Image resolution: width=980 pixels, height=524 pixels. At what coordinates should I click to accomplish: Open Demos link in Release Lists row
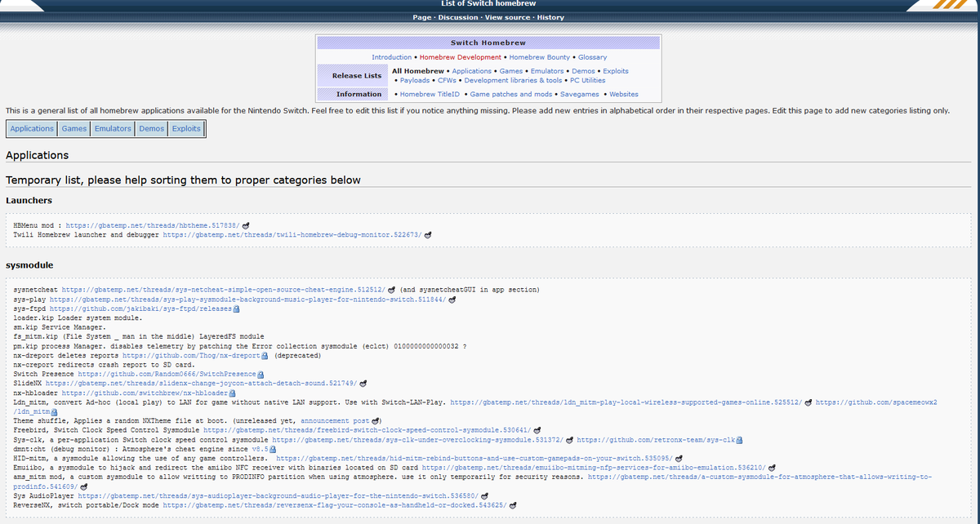[x=583, y=71]
